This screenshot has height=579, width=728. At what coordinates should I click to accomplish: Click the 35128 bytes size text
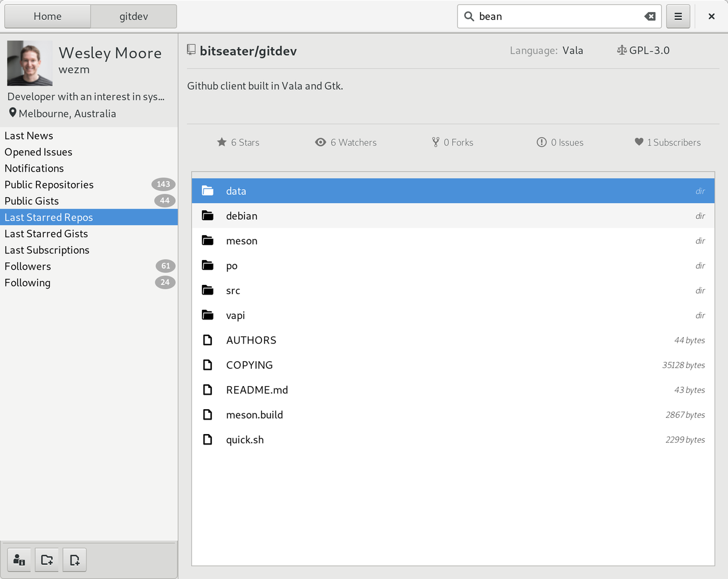pos(684,365)
